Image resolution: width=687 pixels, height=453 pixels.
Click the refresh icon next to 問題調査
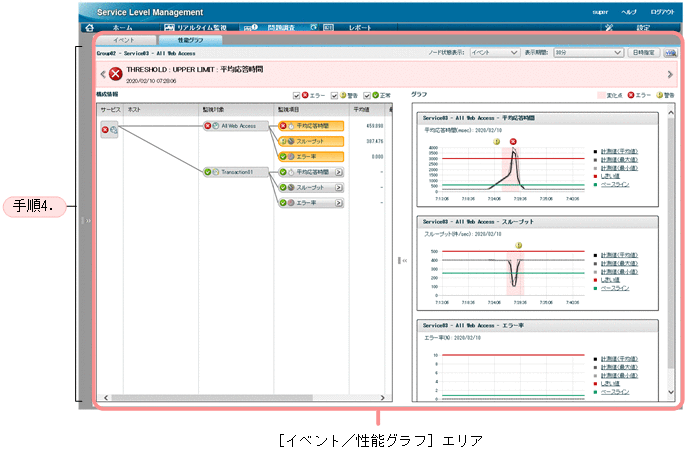pos(314,28)
